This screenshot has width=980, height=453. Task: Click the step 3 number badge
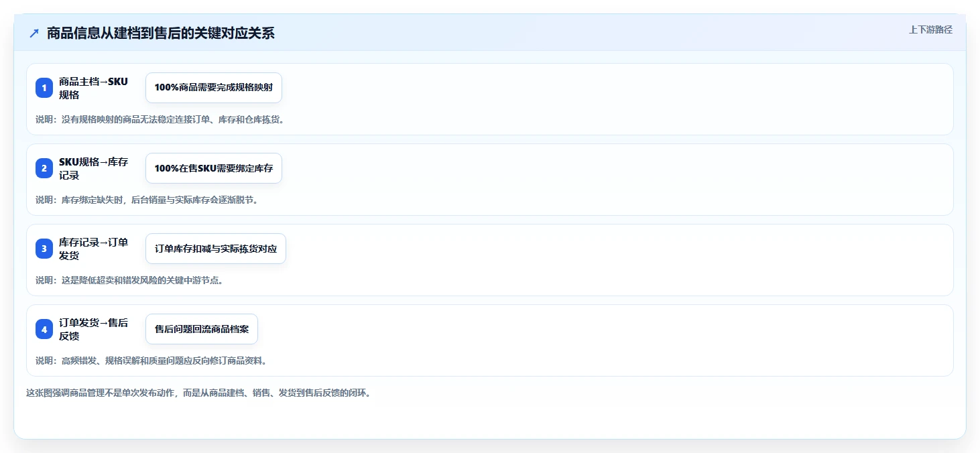[44, 249]
